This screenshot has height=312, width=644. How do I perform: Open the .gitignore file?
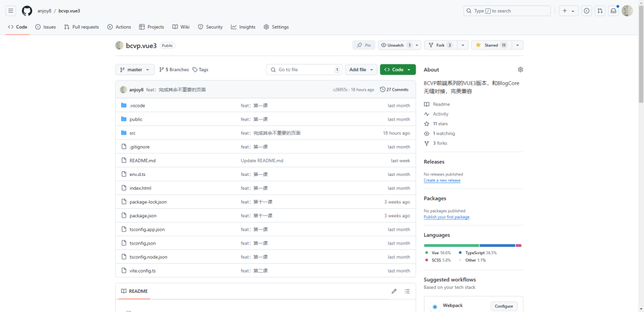(x=139, y=147)
